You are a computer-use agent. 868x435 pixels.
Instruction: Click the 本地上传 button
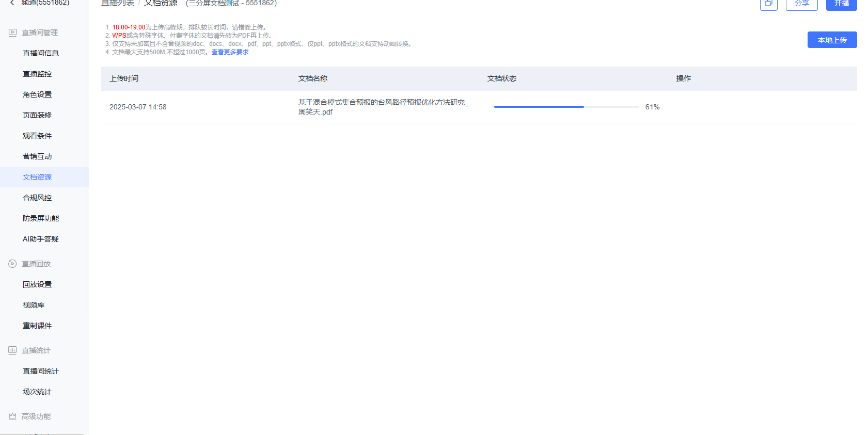tap(832, 40)
